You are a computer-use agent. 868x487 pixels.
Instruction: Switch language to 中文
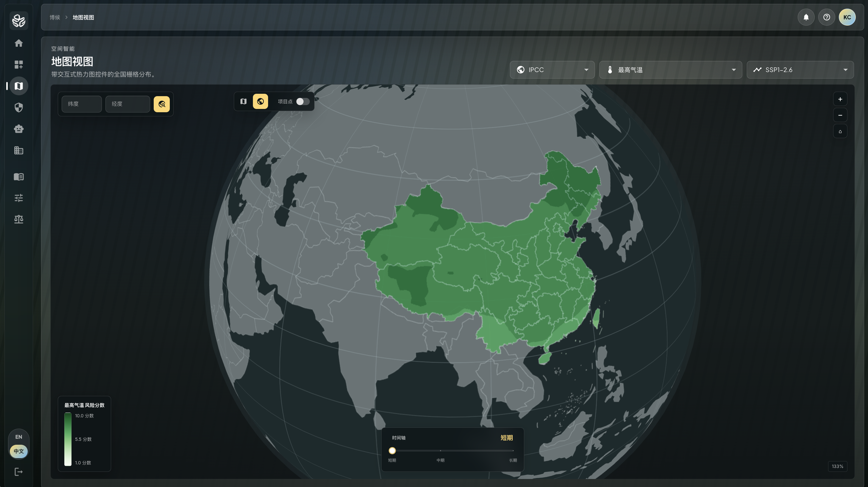point(18,451)
